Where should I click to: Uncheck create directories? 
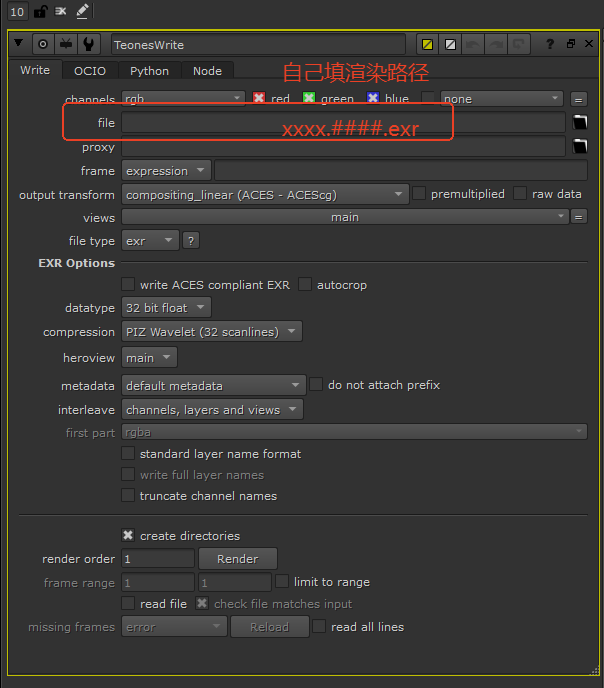pyautogui.click(x=128, y=536)
